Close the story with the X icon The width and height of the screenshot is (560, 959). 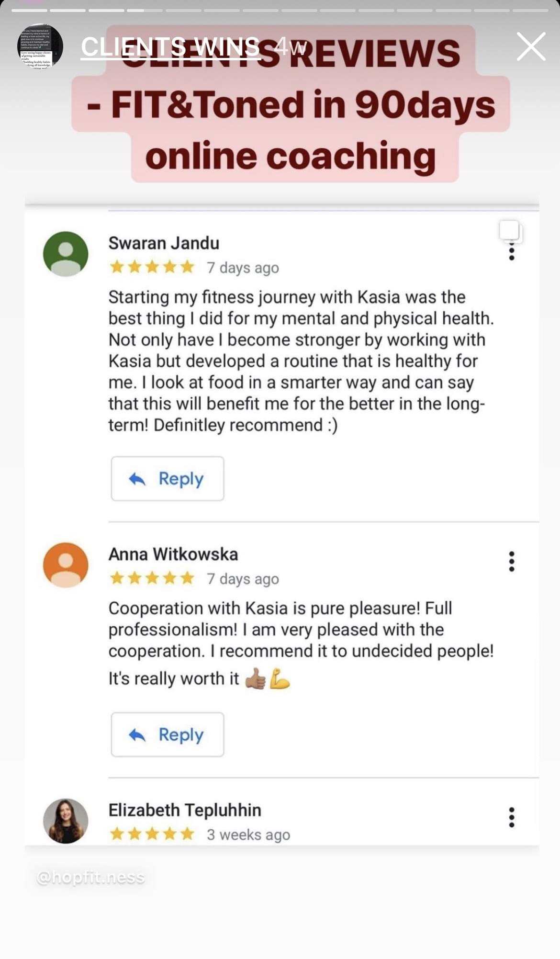click(531, 46)
